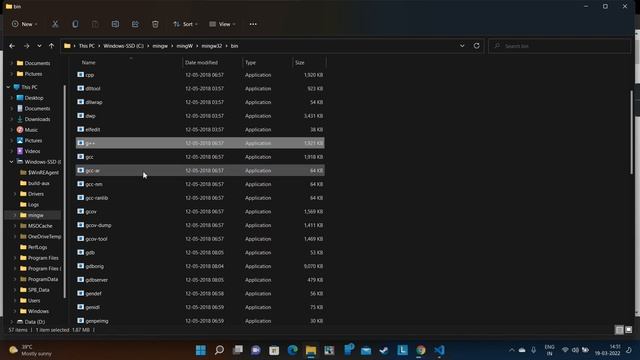This screenshot has height=360, width=640.
Task: Open Recent locations dropdown arrow
Action: coord(39,46)
